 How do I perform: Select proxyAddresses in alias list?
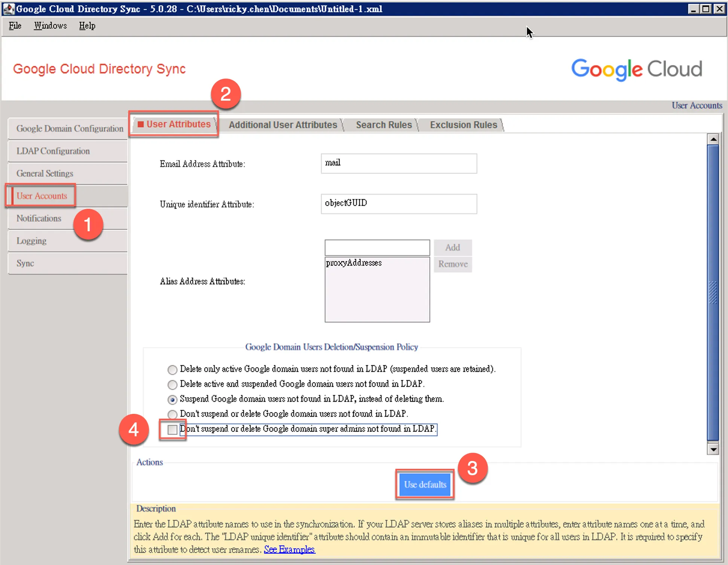(x=354, y=263)
